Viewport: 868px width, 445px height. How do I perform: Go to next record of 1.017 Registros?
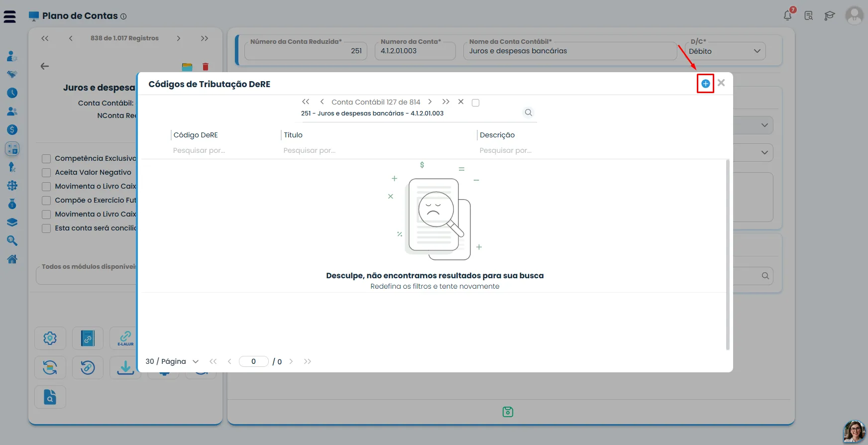pos(179,38)
